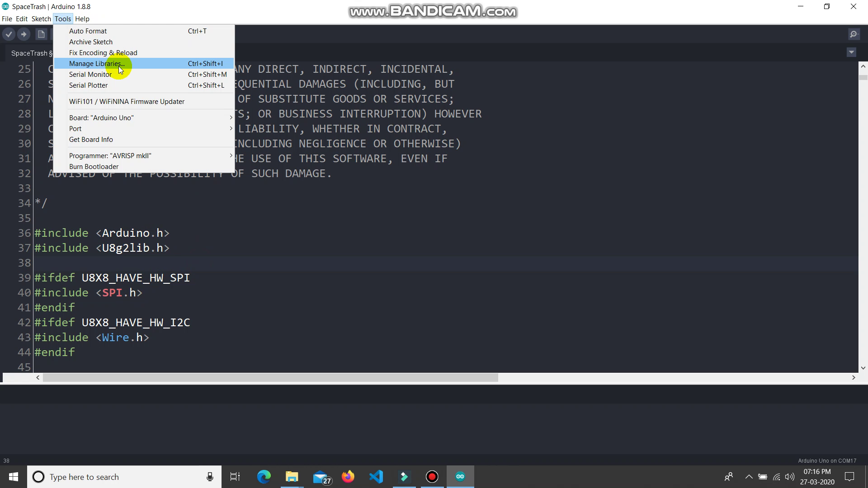Click the microphone icon in the search box

pos(210,477)
